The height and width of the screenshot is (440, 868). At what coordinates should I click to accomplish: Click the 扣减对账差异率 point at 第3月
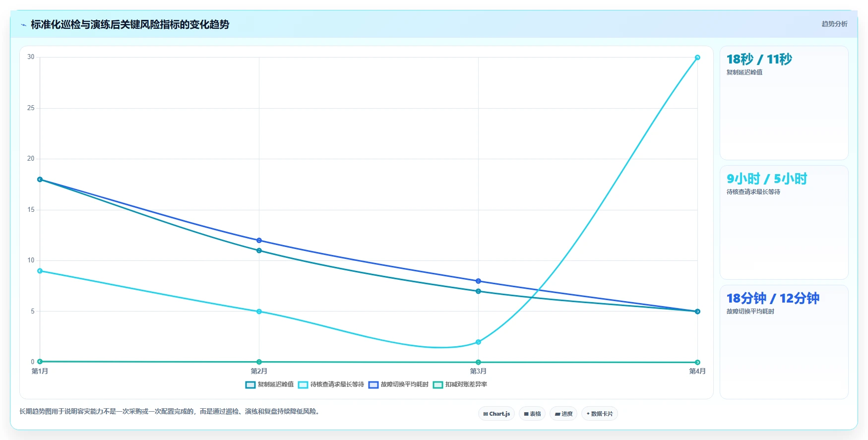coord(478,362)
